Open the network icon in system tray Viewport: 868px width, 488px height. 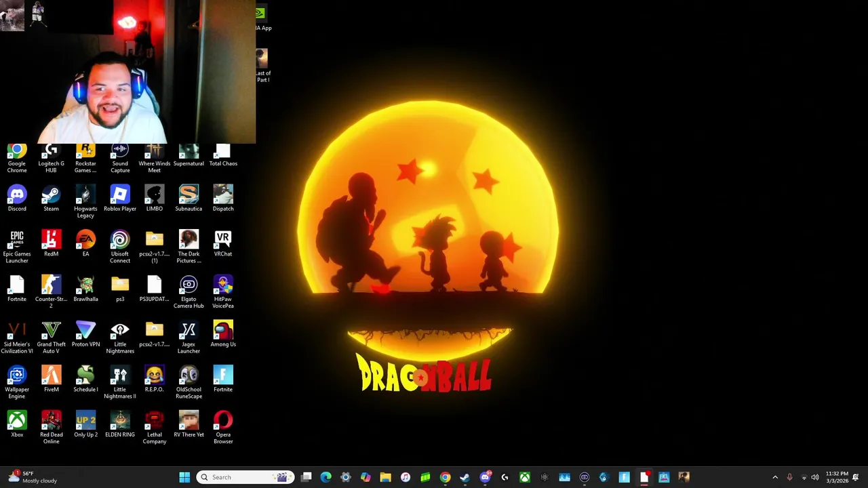tap(804, 477)
